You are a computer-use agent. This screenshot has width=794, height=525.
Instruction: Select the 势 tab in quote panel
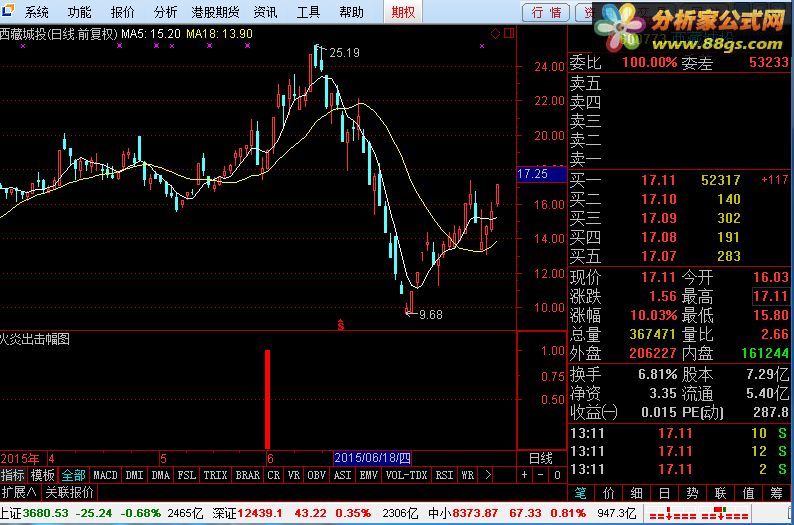pyautogui.click(x=692, y=493)
